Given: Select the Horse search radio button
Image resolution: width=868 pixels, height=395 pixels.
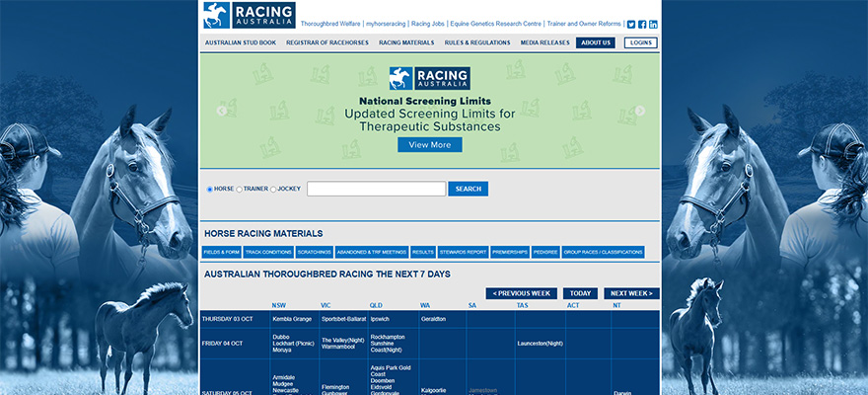Looking at the screenshot, I should pyautogui.click(x=209, y=189).
